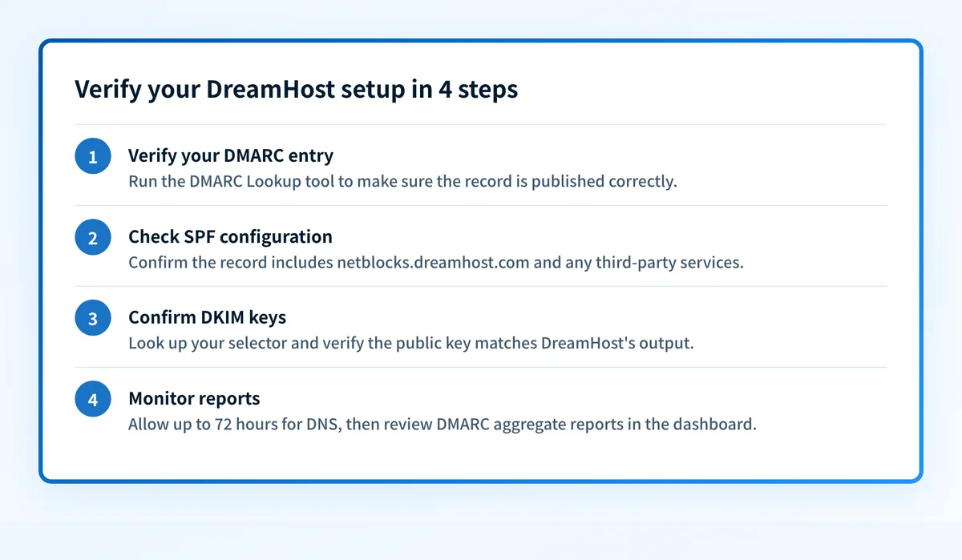Click the blue step 1 circle
The image size is (962, 560).
[x=93, y=156]
